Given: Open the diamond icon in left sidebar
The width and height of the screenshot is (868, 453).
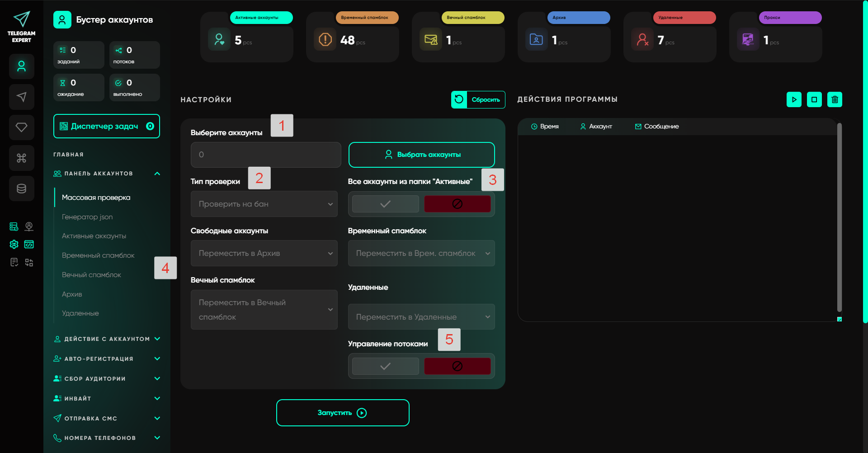Looking at the screenshot, I should 21,127.
